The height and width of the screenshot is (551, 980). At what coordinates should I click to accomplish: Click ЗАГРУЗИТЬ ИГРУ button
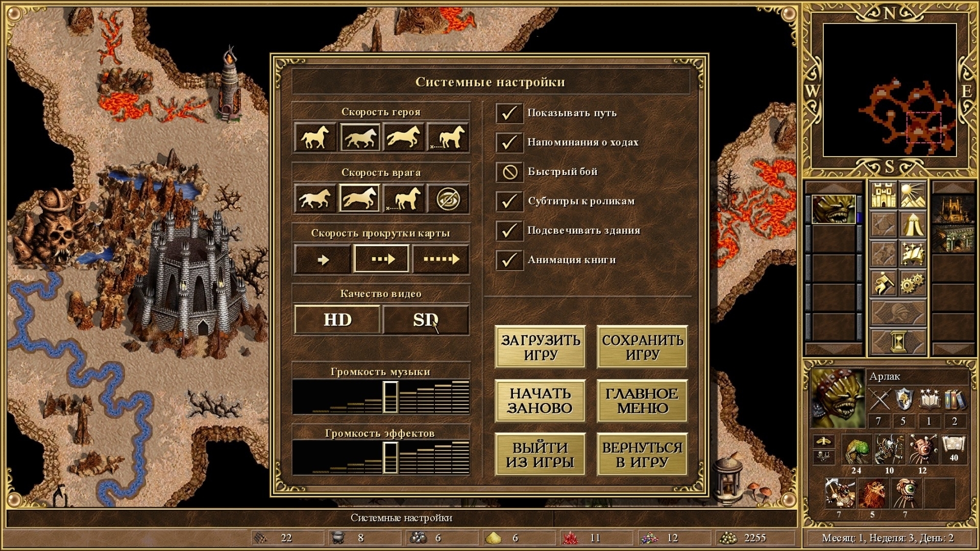click(541, 347)
